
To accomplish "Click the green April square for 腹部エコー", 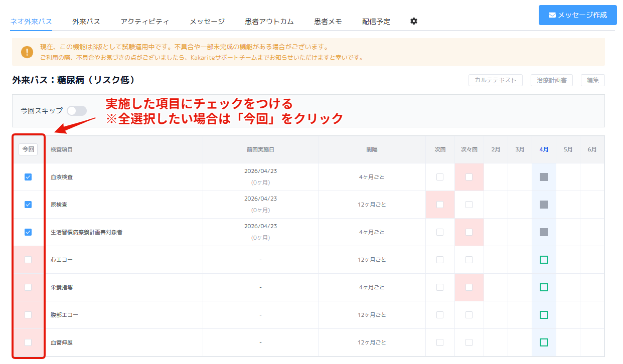I will pos(544,315).
